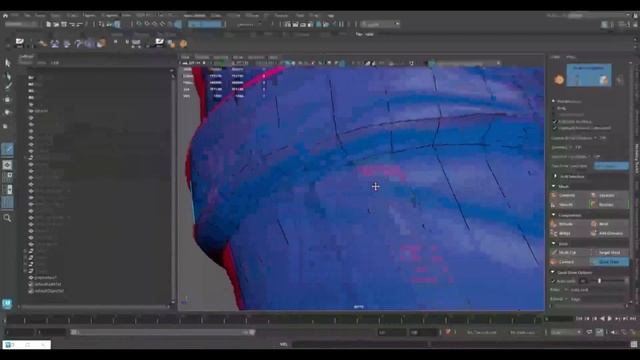
Task: Activate the Rotate tool in toolbox
Action: [7, 112]
